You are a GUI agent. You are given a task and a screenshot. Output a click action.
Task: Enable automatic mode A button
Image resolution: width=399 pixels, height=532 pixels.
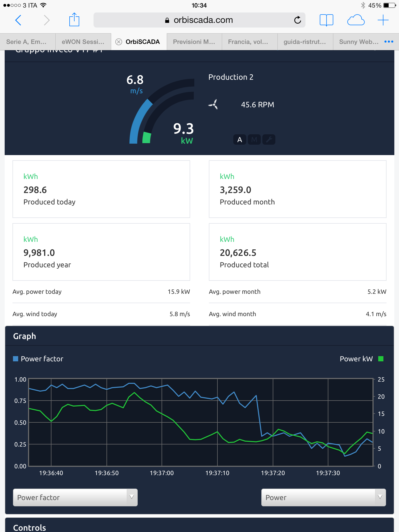point(240,140)
